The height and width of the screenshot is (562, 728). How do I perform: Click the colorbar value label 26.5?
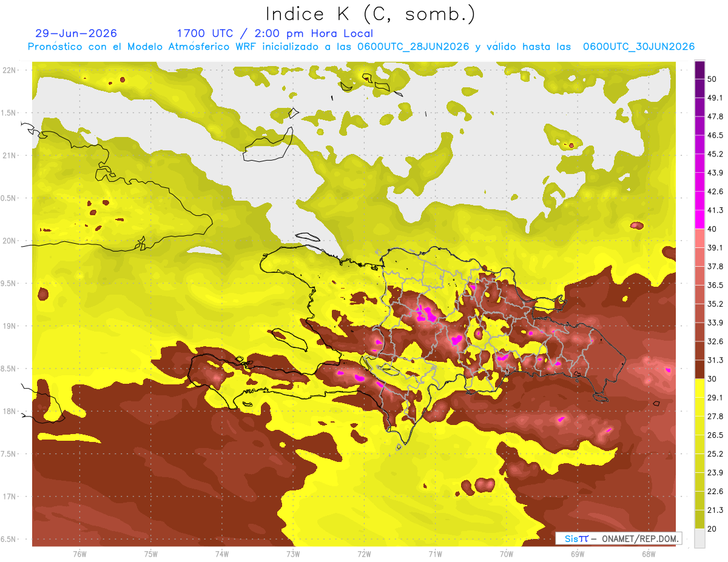[716, 435]
